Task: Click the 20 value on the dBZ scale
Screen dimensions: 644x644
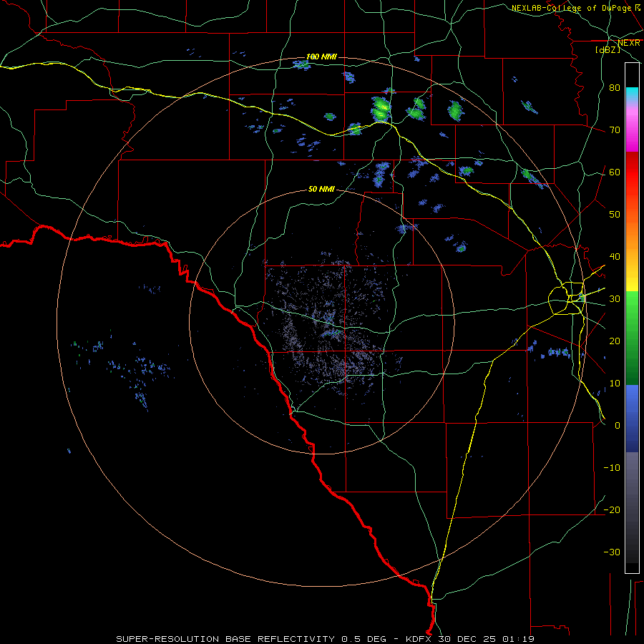Action: [615, 341]
